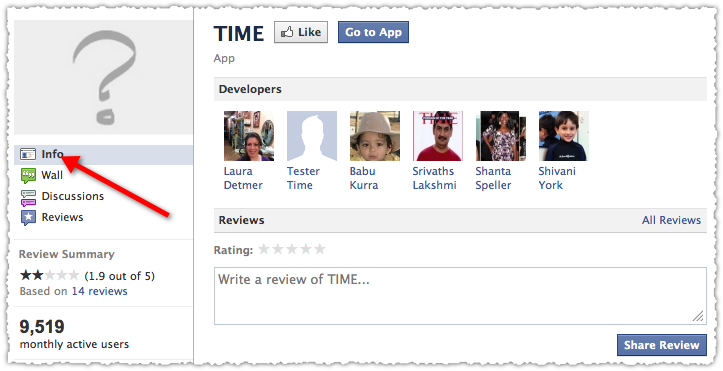Go to App using the blue button
The width and height of the screenshot is (723, 371).
373,32
